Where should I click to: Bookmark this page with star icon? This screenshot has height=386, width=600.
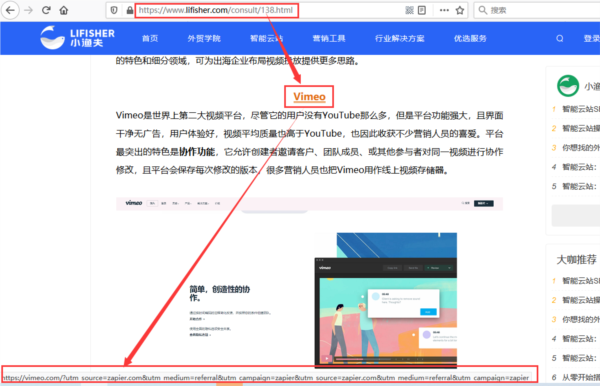tap(460, 10)
